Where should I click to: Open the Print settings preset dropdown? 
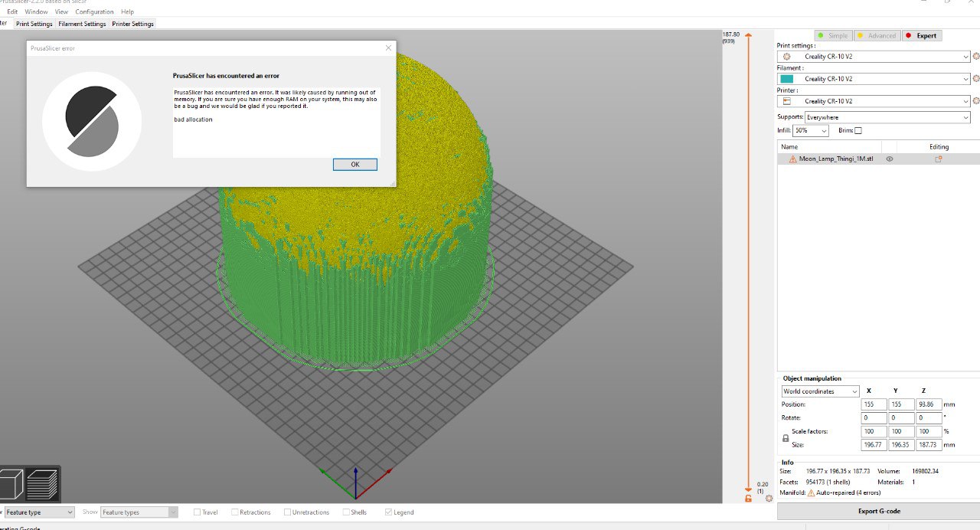[x=874, y=57]
